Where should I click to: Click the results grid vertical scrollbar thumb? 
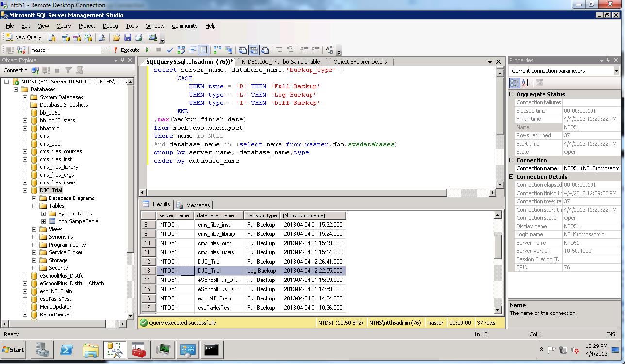498,247
